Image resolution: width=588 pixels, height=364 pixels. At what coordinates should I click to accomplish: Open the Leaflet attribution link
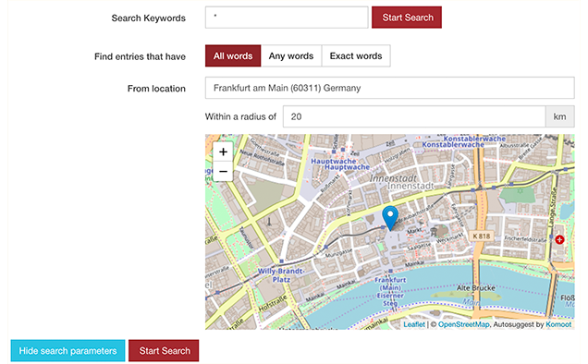click(414, 324)
